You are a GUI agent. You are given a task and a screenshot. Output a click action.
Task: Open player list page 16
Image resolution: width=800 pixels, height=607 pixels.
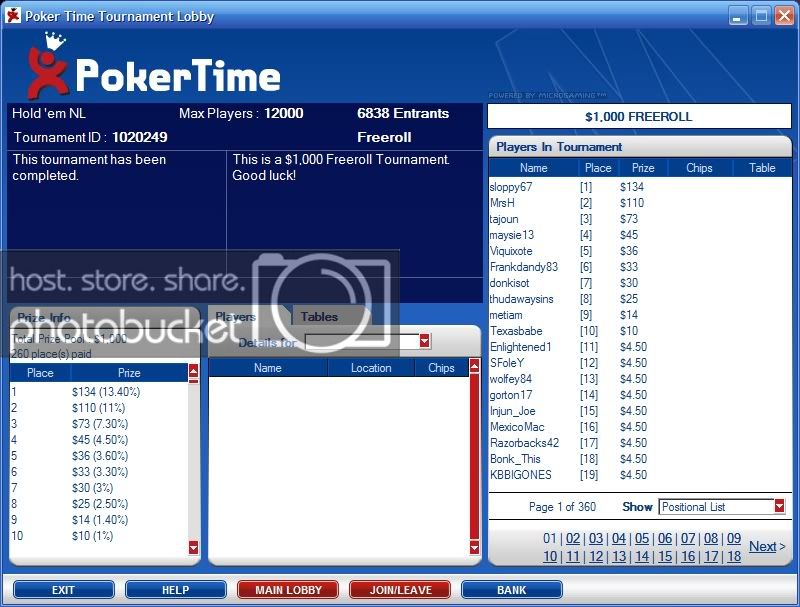[x=688, y=557]
